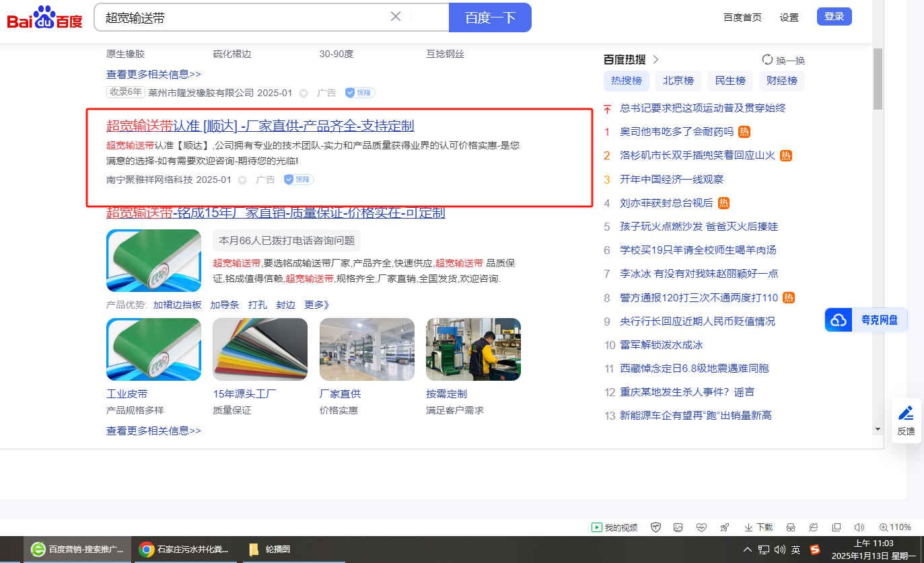Toggle the English/Chinese 英 input indicator
The image size is (924, 563).
pos(796,550)
